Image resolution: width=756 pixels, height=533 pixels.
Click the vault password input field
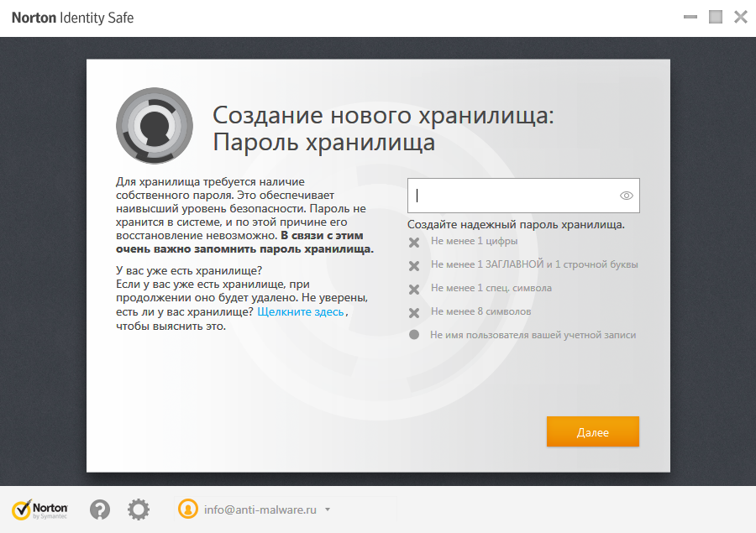click(x=523, y=196)
